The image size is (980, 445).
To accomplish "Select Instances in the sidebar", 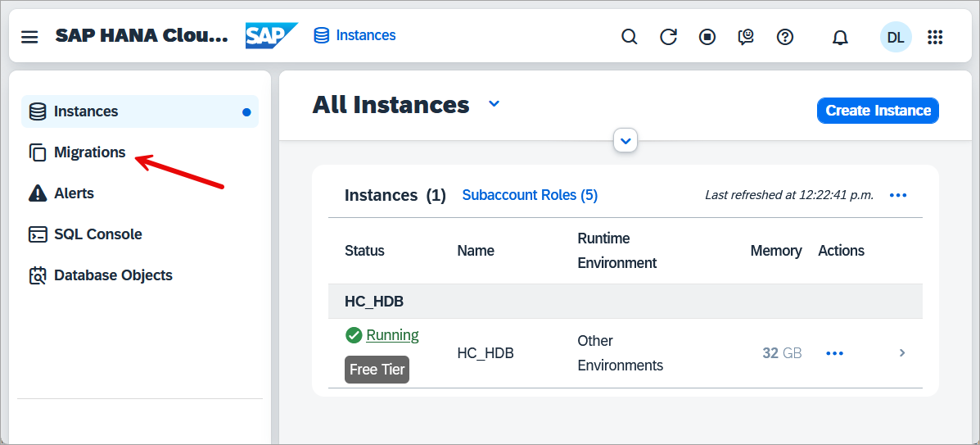I will tap(140, 111).
